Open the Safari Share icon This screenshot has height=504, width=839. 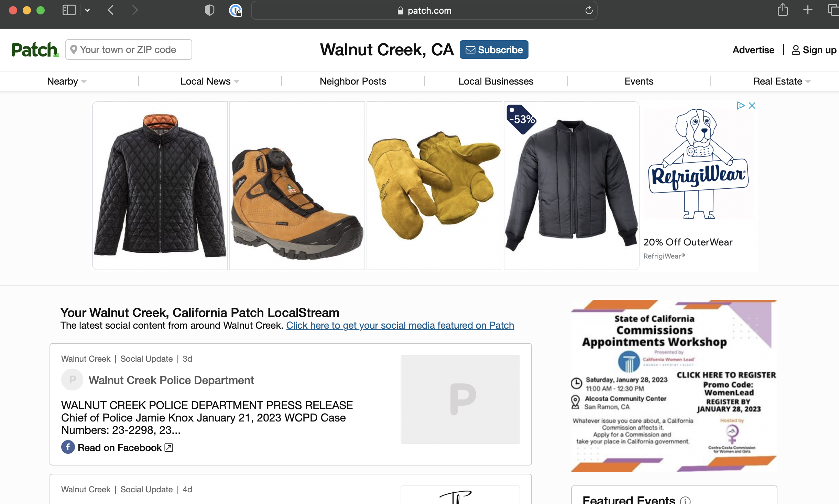point(783,10)
